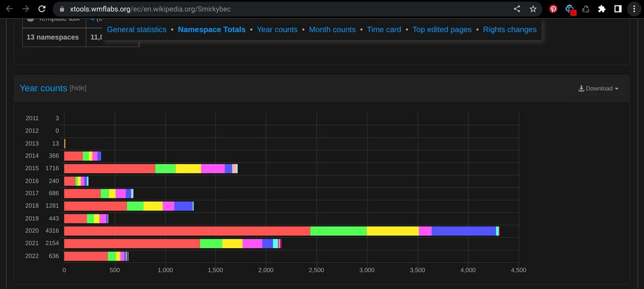Jump to Top edited pages
Screen dimensions: 644x289
tap(442, 30)
